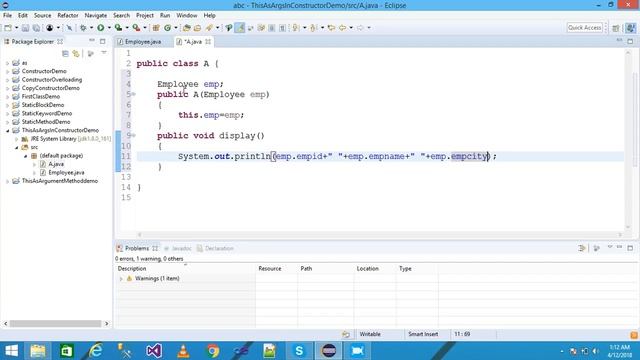Open dropdown arrow next to Debug icon

click(91, 28)
